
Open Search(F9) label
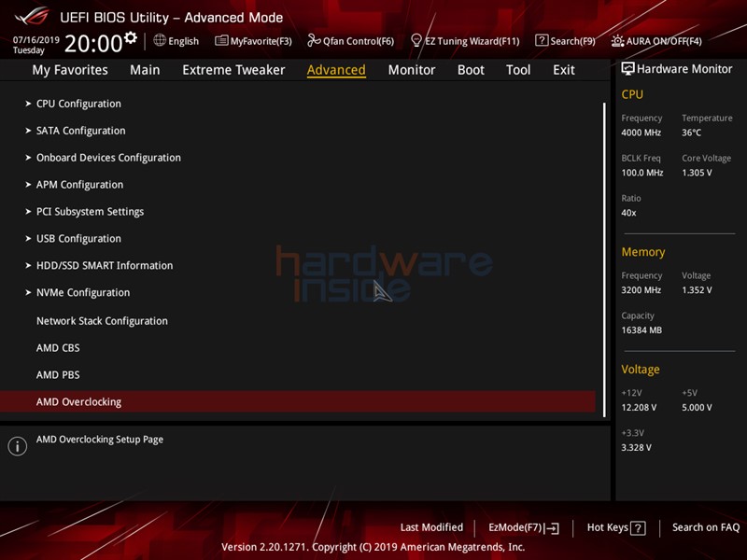[572, 41]
